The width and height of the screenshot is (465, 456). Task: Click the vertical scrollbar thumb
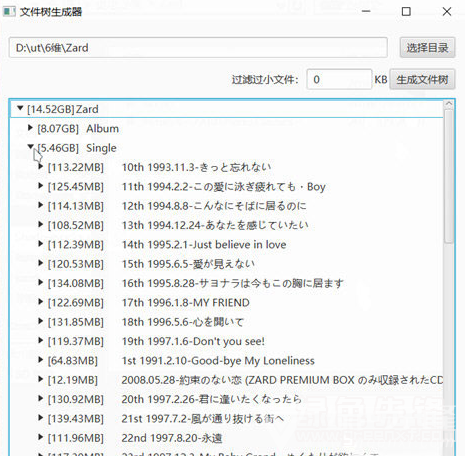(x=449, y=176)
